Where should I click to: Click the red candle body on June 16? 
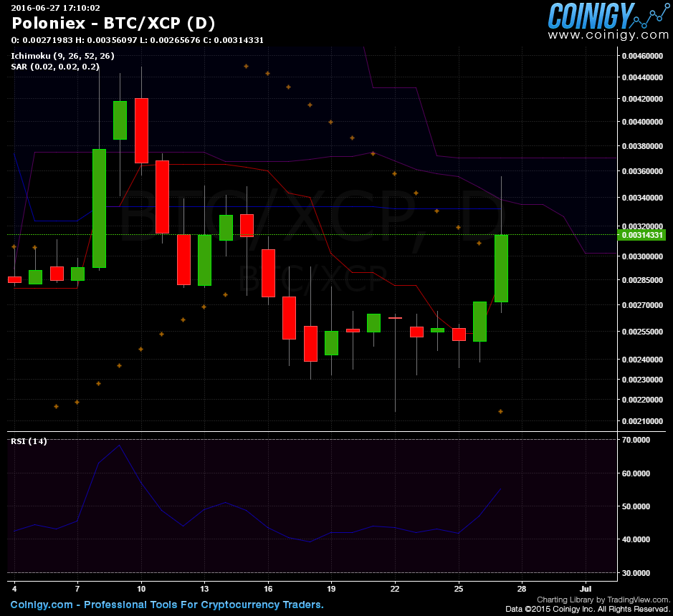[x=268, y=273]
